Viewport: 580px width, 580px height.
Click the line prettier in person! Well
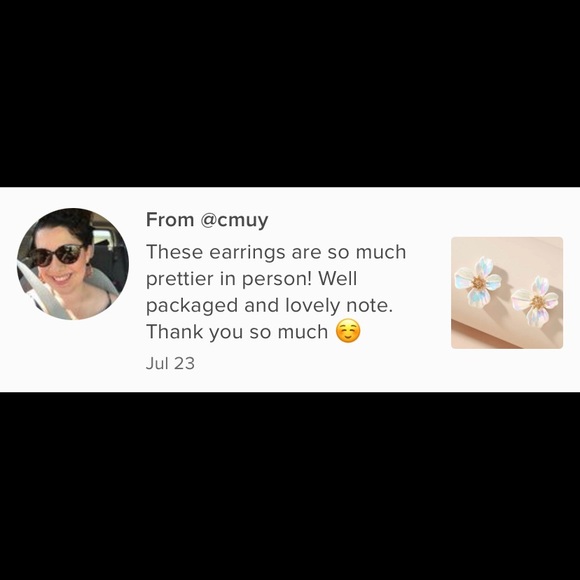tap(252, 279)
